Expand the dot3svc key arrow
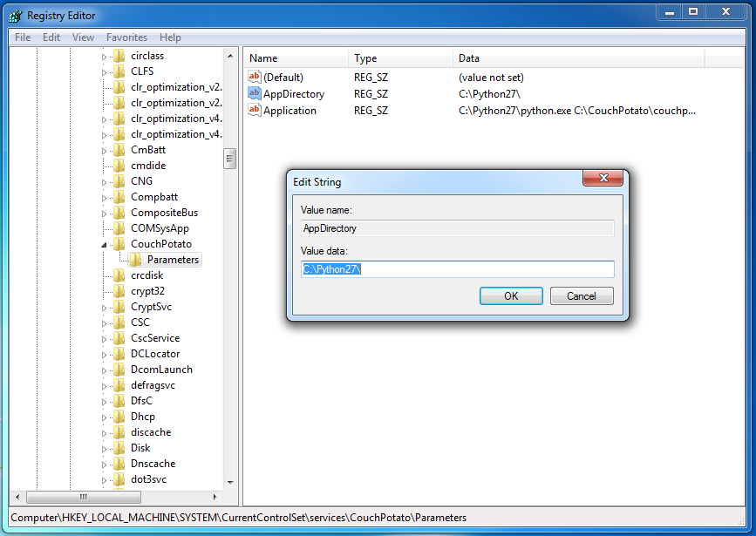This screenshot has height=536, width=756. pos(104,480)
